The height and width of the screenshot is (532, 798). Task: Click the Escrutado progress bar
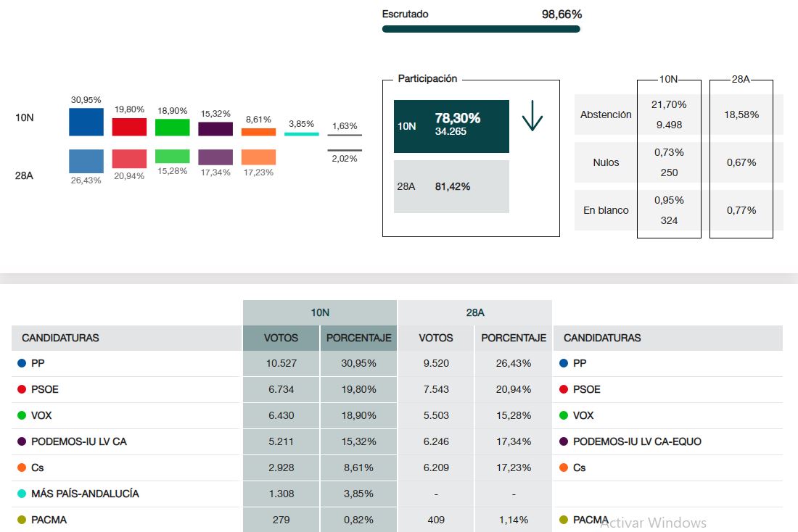[x=481, y=29]
